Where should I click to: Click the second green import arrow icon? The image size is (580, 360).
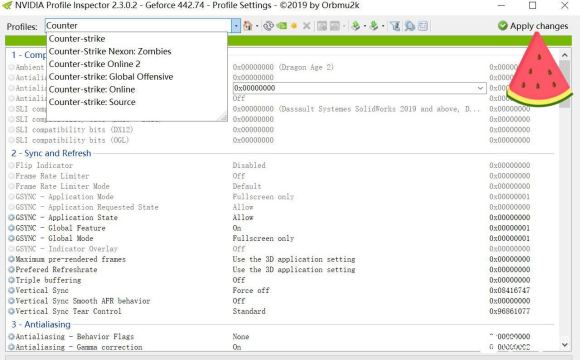(x=374, y=26)
